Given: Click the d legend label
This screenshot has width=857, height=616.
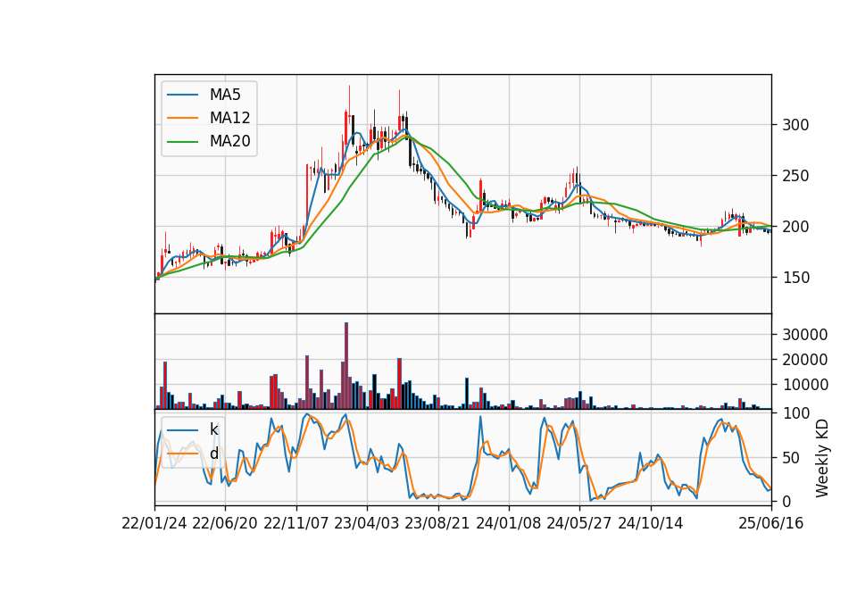Looking at the screenshot, I should [214, 454].
